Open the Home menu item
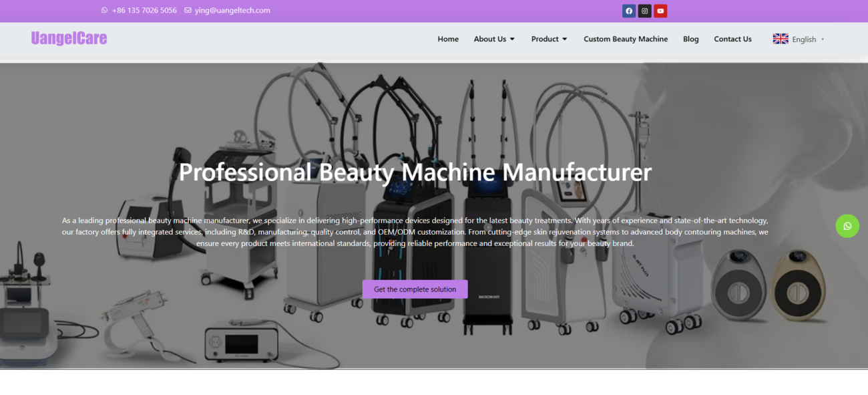 click(x=448, y=39)
